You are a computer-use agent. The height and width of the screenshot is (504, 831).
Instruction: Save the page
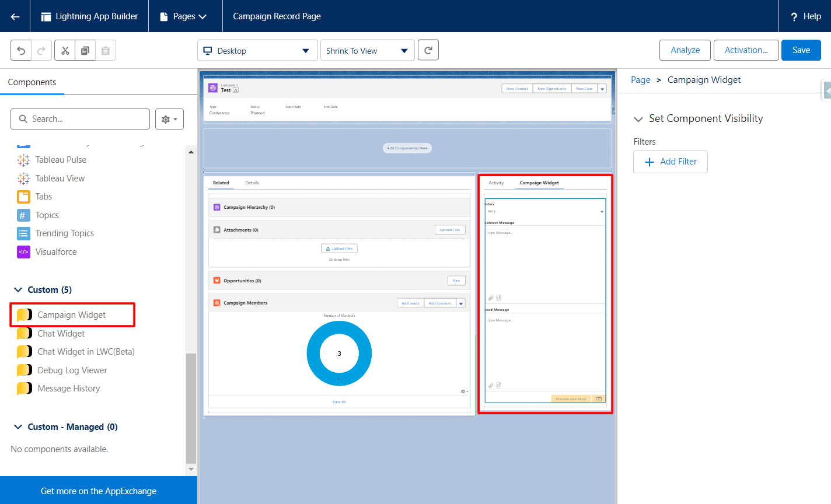click(801, 50)
